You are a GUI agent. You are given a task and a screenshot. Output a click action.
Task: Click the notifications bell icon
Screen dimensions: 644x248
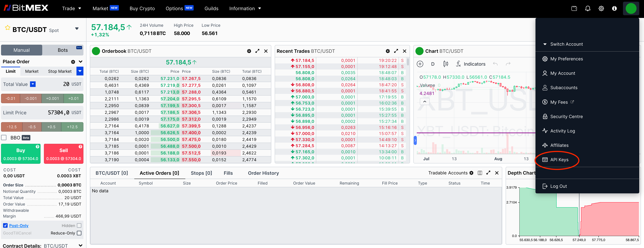click(588, 8)
